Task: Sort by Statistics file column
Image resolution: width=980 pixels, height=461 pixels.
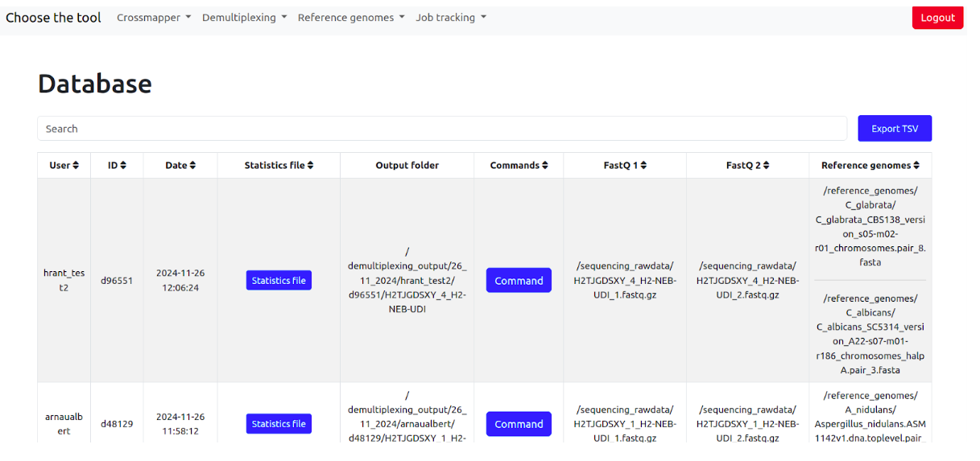Action: click(279, 166)
